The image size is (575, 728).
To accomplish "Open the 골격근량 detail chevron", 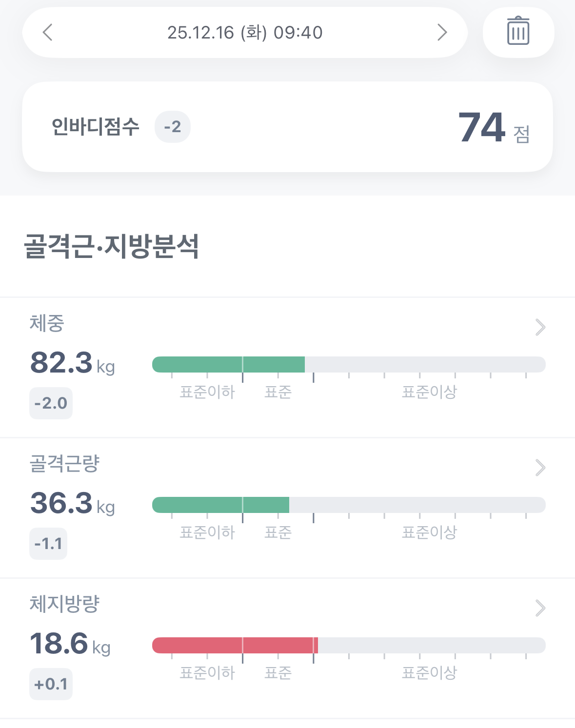I will pyautogui.click(x=540, y=468).
